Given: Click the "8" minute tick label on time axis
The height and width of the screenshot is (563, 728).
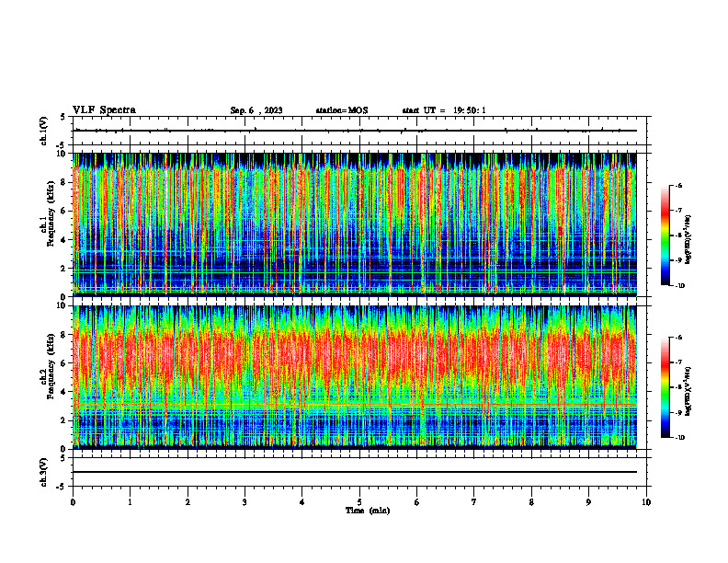Looking at the screenshot, I should [531, 502].
